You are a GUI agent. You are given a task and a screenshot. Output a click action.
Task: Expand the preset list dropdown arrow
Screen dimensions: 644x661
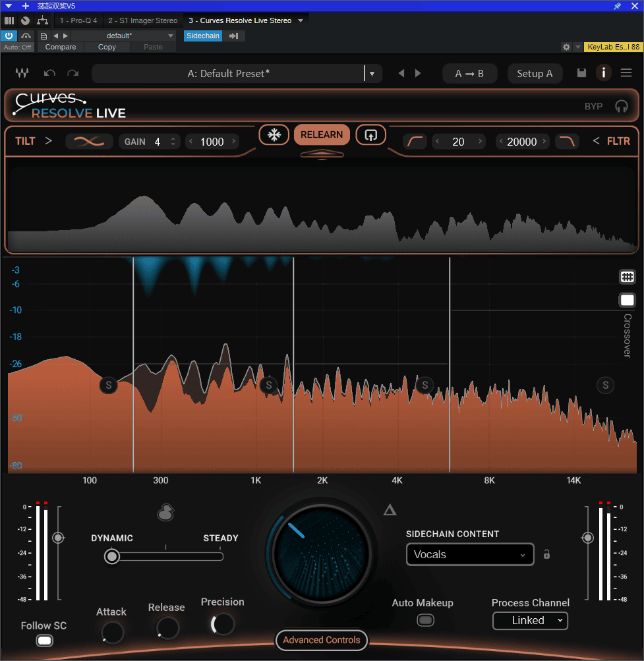click(372, 74)
